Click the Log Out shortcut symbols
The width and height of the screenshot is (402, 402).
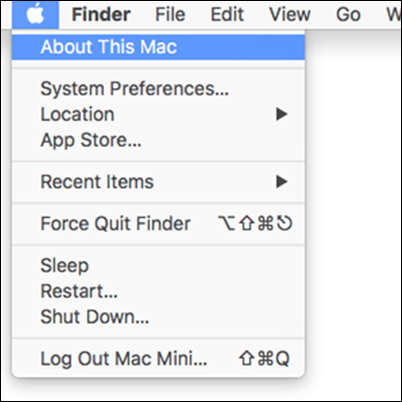click(264, 359)
